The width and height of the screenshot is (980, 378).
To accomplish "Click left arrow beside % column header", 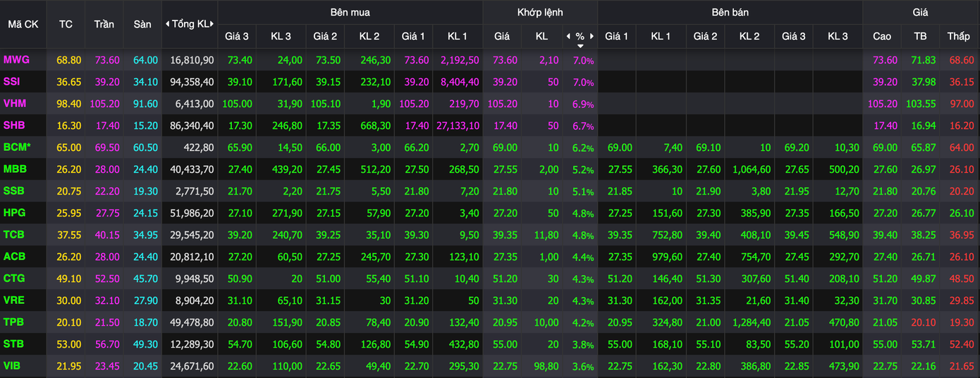I will tap(568, 36).
